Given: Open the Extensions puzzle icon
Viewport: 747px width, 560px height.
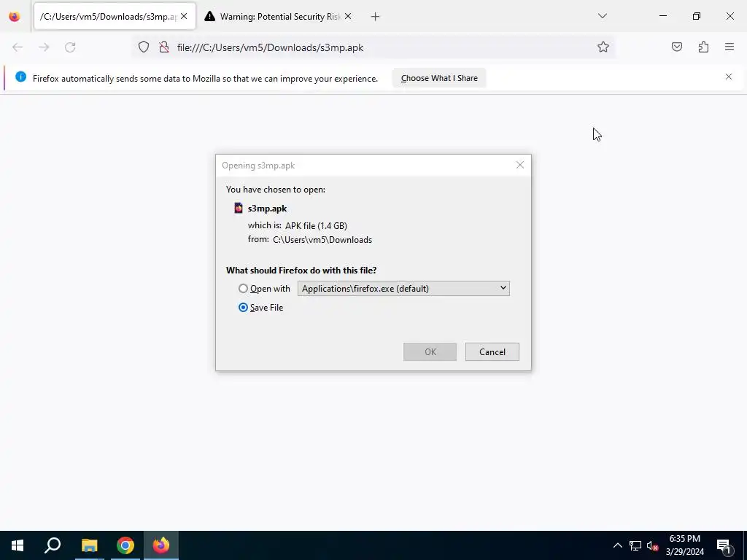Looking at the screenshot, I should coord(703,47).
